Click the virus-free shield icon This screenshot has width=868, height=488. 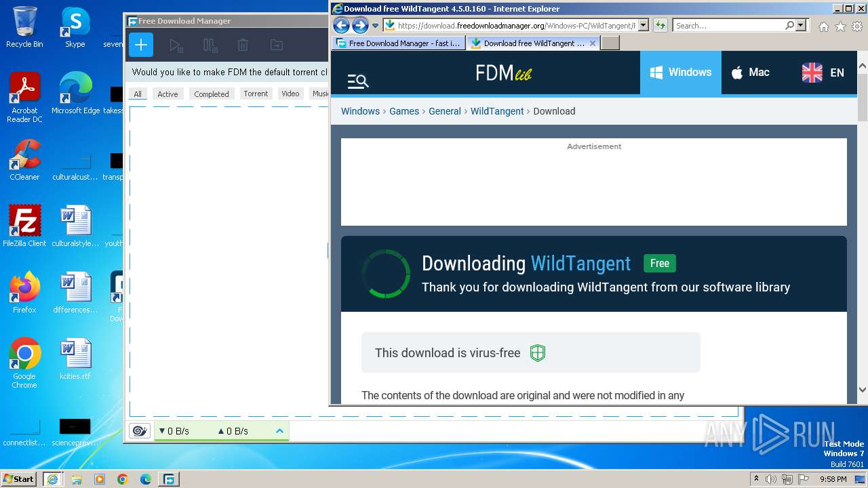point(538,353)
